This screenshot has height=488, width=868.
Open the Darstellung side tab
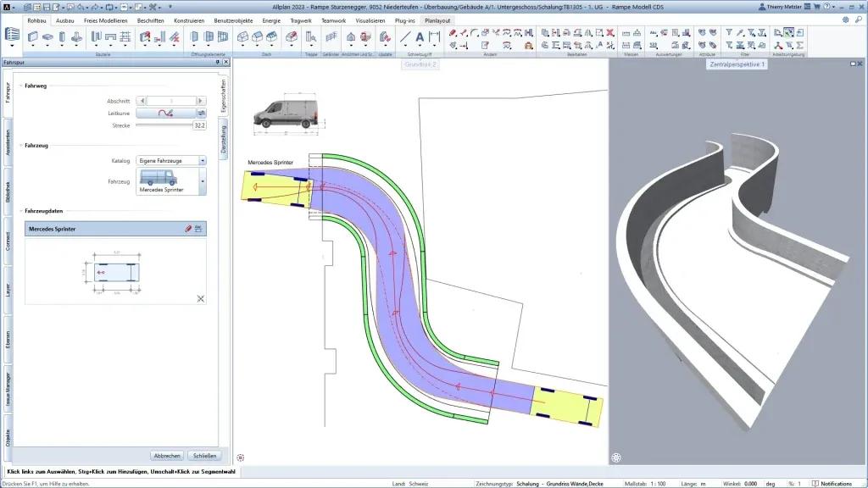point(225,137)
